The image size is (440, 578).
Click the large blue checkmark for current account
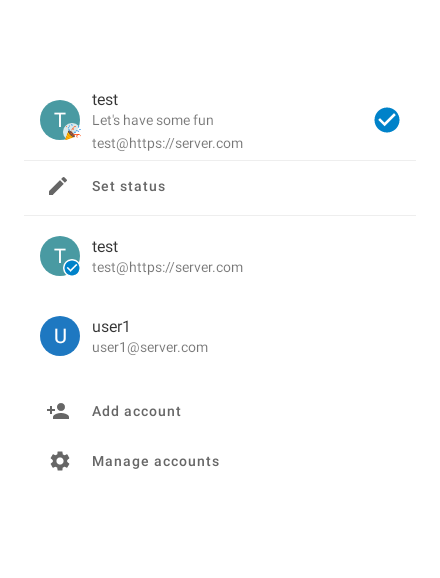[x=387, y=120]
